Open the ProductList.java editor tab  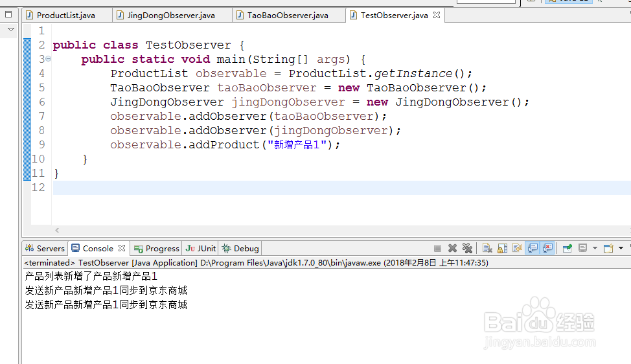(66, 16)
